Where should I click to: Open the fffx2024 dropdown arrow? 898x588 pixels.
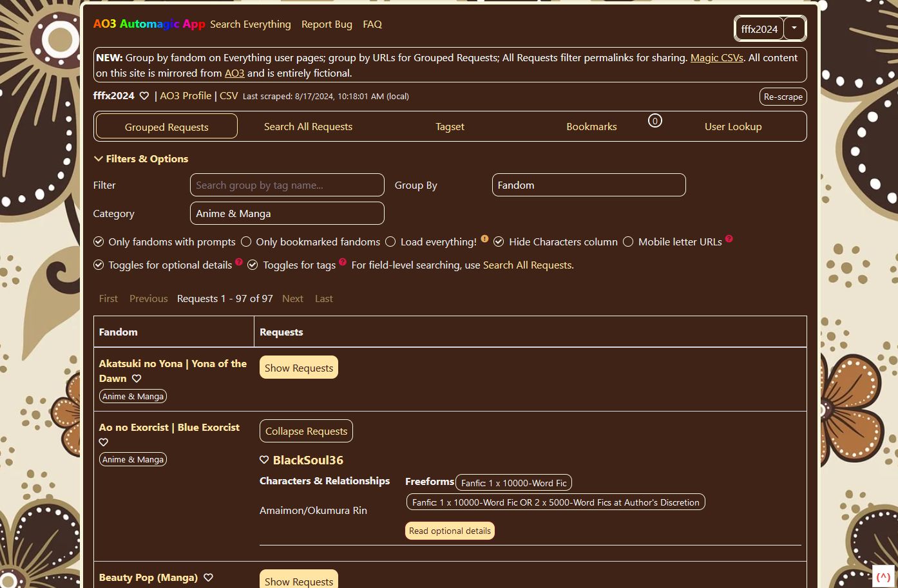pos(794,28)
